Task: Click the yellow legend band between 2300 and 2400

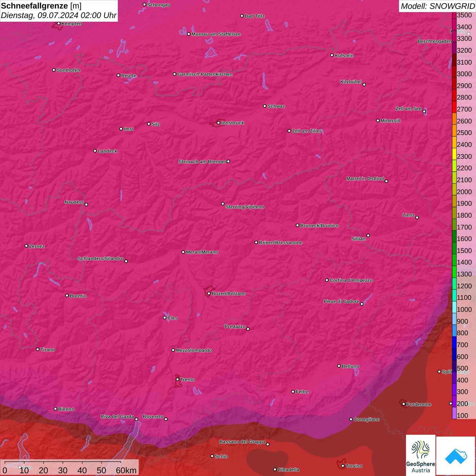Action: click(454, 153)
